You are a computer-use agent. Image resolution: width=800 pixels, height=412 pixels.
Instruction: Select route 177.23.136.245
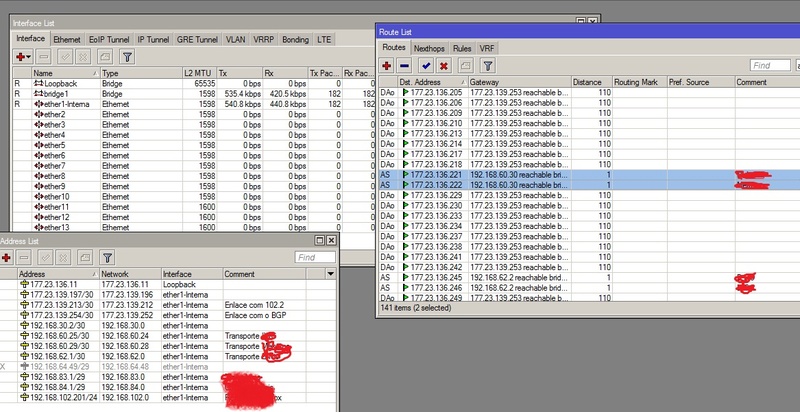click(x=589, y=277)
